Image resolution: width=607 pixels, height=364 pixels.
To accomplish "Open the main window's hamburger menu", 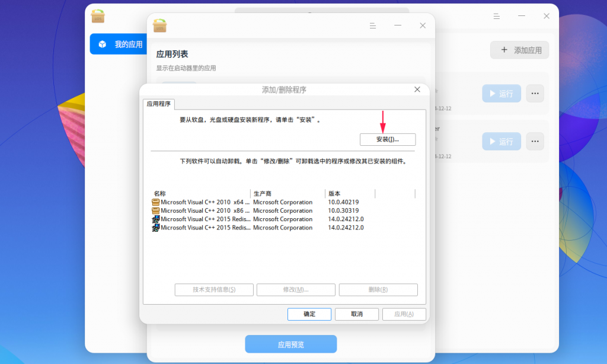I will click(497, 16).
